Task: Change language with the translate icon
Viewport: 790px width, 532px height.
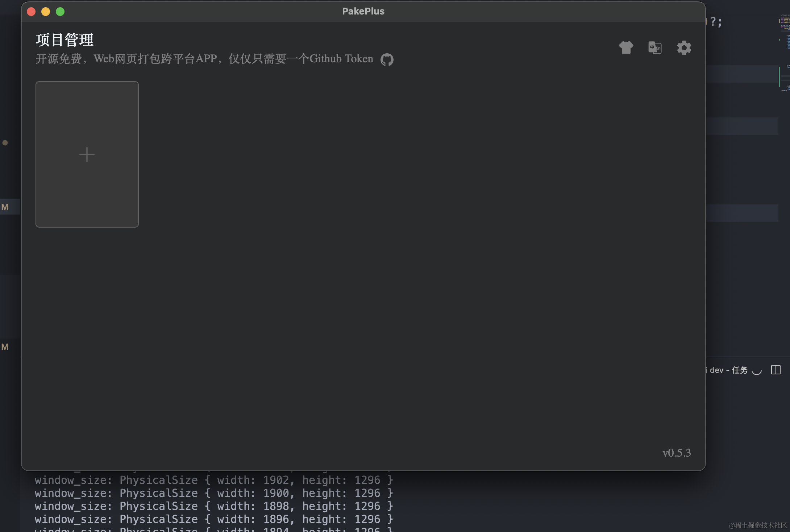Action: pyautogui.click(x=655, y=47)
